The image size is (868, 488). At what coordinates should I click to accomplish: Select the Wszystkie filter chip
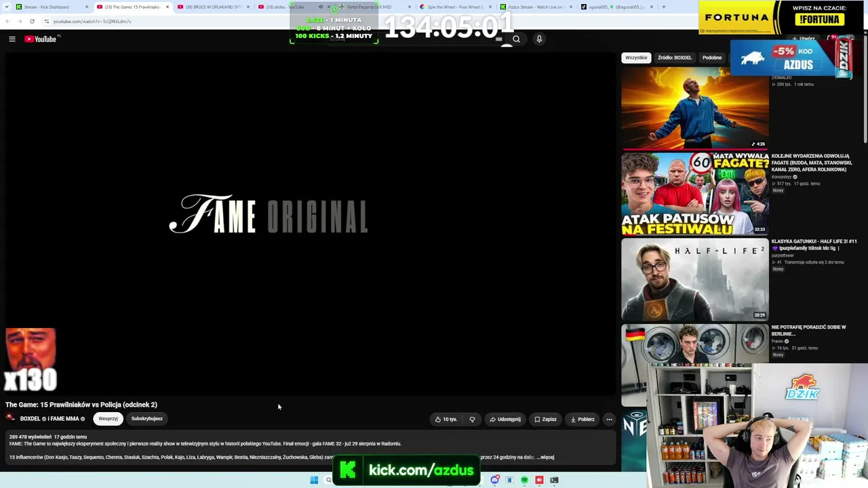click(636, 58)
